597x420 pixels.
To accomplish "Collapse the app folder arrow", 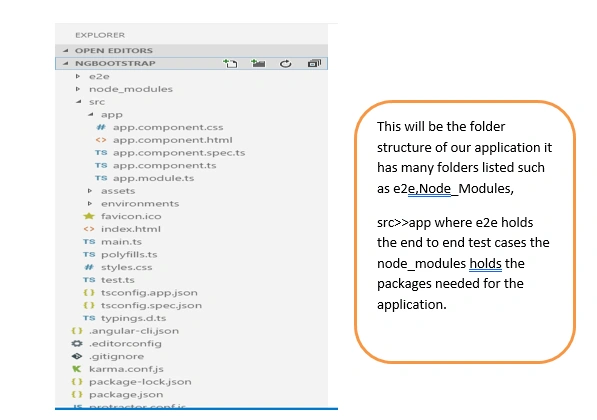I will (x=91, y=115).
